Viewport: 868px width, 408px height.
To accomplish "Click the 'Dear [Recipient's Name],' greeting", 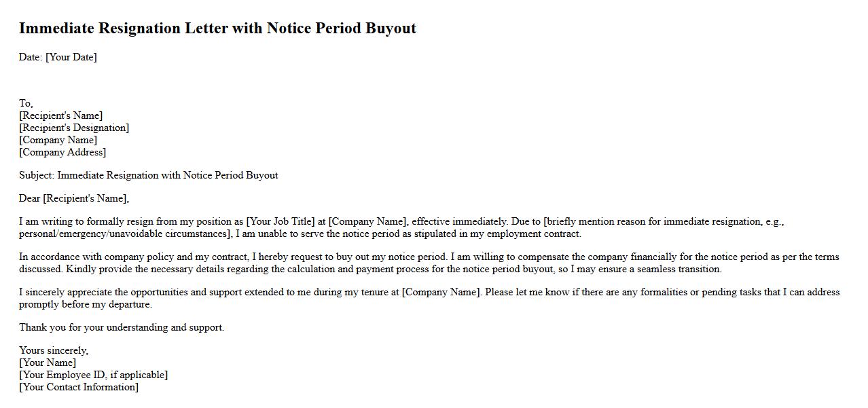I will [x=74, y=198].
